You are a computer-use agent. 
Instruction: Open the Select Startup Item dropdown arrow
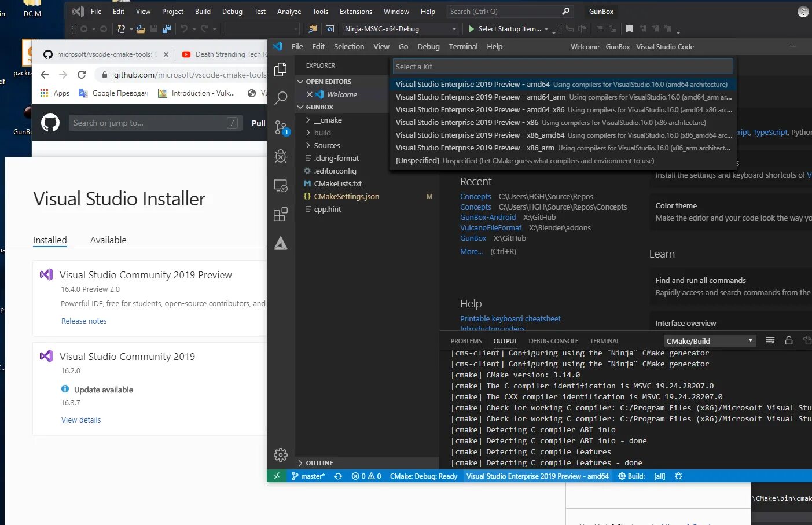[546, 29]
